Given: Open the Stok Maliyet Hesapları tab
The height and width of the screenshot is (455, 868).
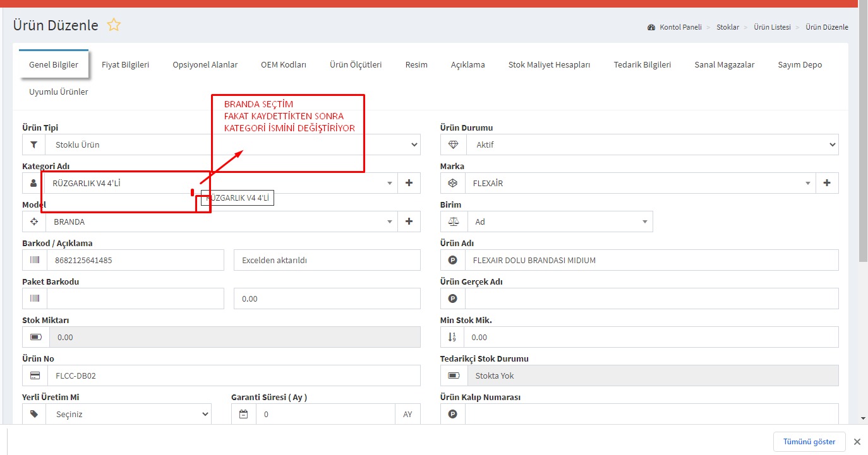Looking at the screenshot, I should coord(549,64).
